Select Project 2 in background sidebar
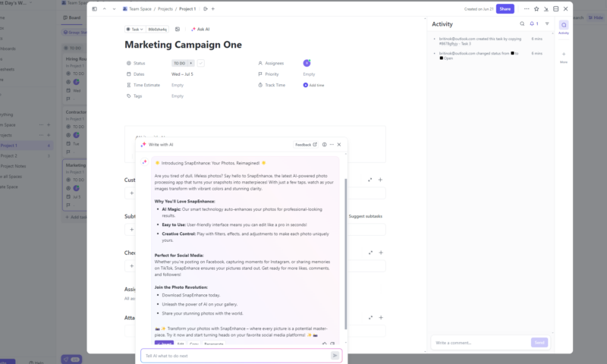 point(26,156)
